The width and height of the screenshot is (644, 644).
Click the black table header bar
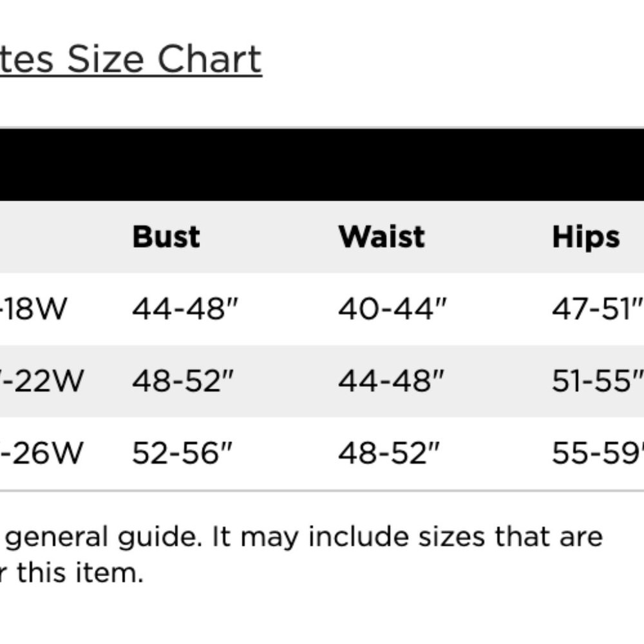[x=322, y=165]
